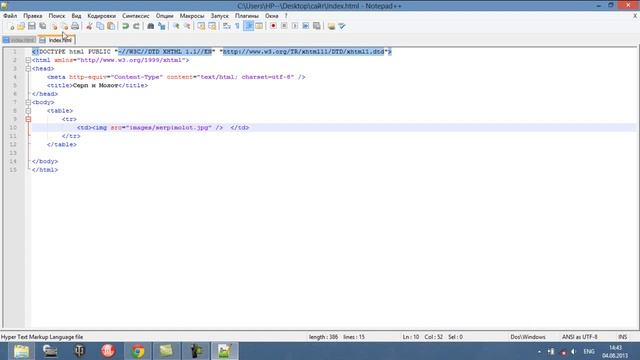The width and height of the screenshot is (640, 360).
Task: Click the length : 386 lines : 15 status field
Action: coord(337,337)
